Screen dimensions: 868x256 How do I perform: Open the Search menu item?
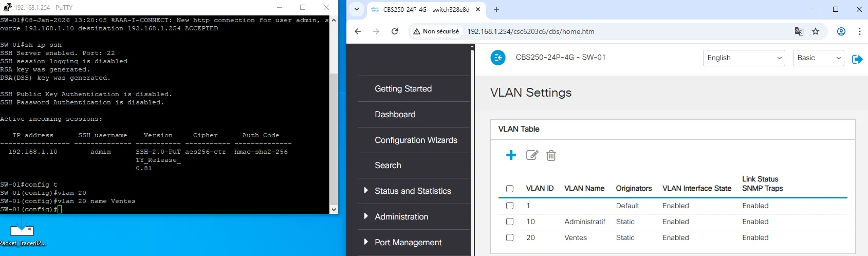tap(388, 165)
